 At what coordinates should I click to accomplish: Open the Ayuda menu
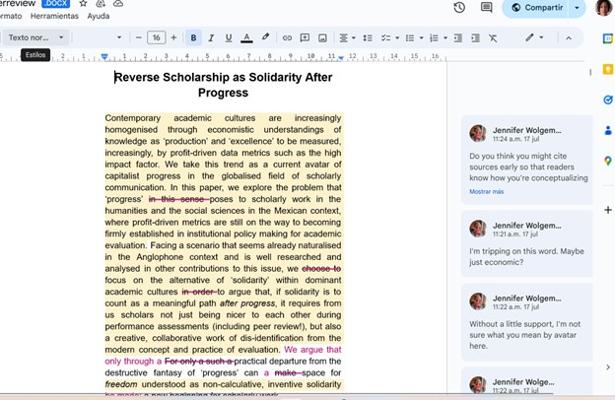click(x=98, y=17)
